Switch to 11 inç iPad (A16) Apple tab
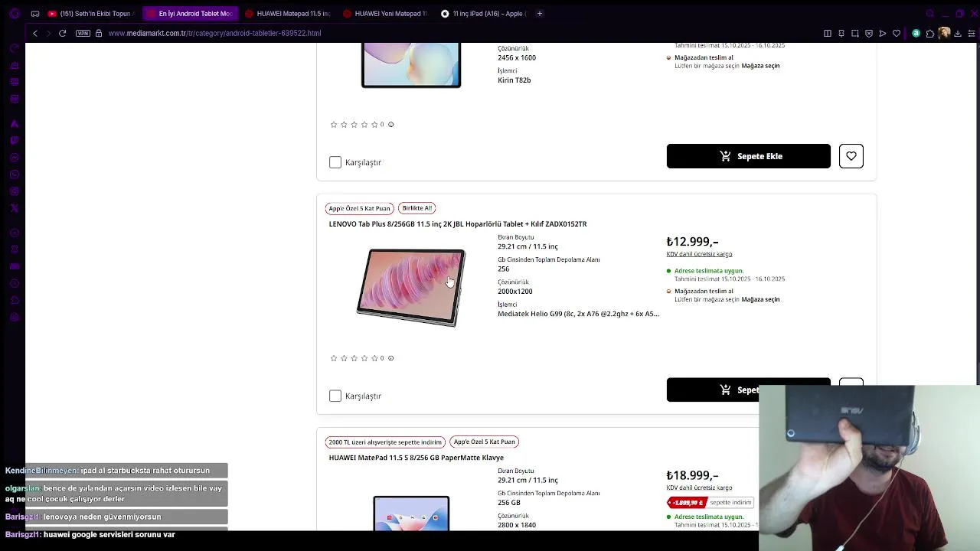Viewport: 980px width, 551px height. [484, 13]
